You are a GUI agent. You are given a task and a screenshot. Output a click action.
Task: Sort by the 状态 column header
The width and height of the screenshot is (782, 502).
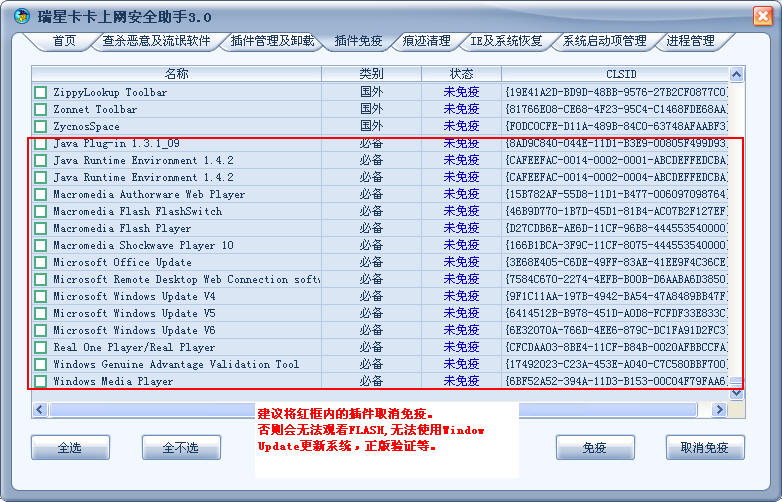click(461, 74)
